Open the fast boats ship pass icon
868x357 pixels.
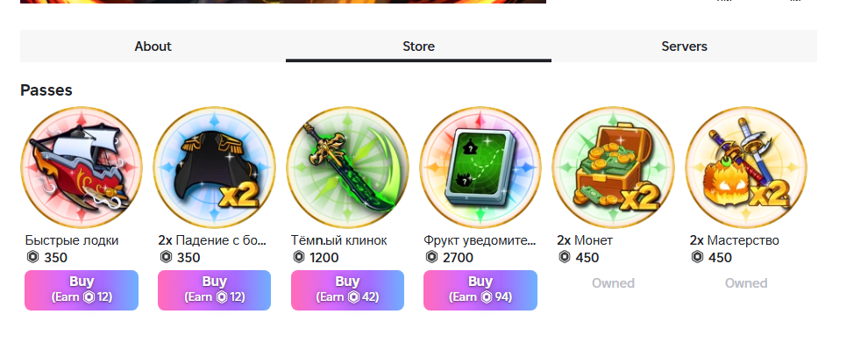[x=82, y=168]
